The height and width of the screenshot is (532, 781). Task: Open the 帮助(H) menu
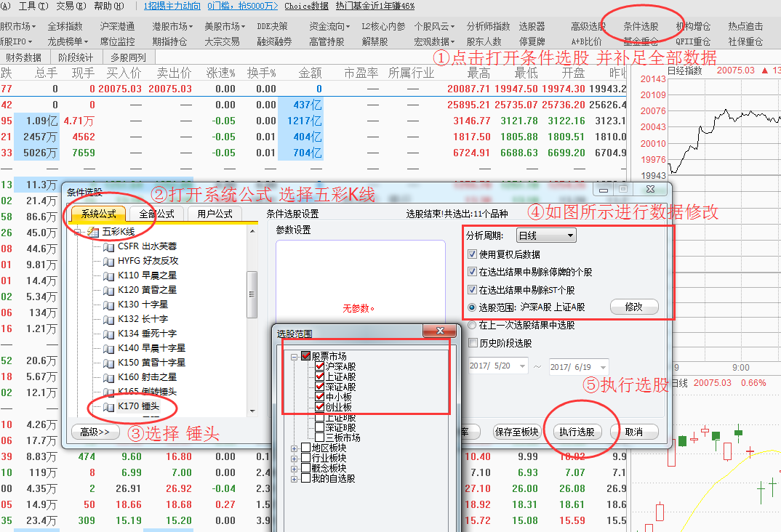click(x=108, y=6)
